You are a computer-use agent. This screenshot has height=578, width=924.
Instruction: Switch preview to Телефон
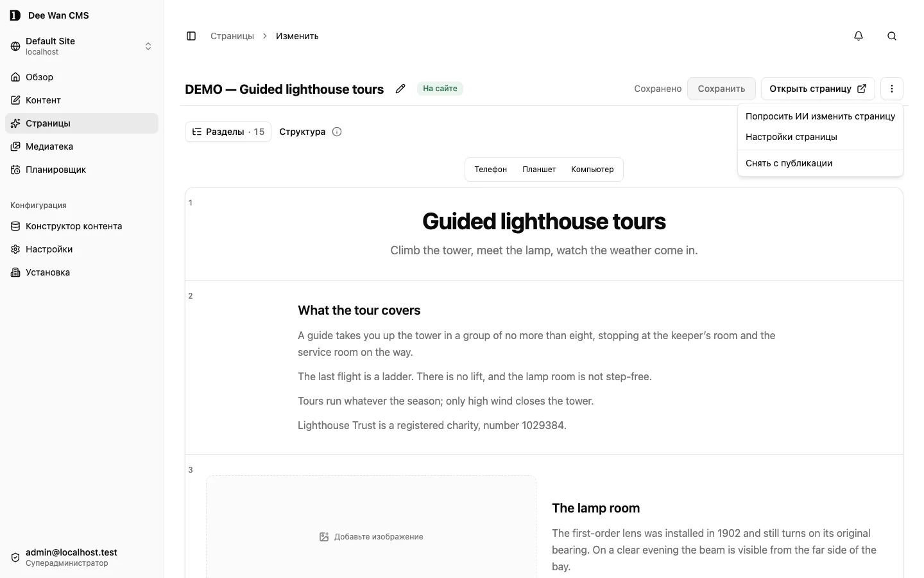pos(491,170)
